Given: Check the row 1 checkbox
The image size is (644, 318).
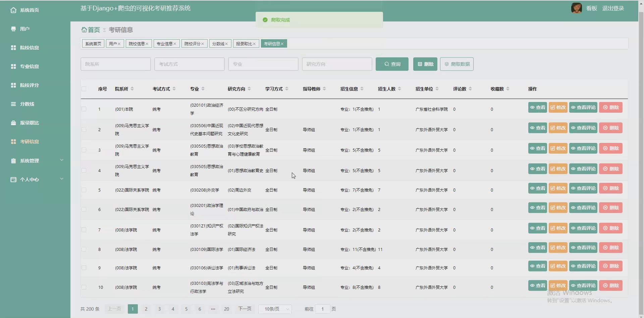Looking at the screenshot, I should tap(84, 109).
